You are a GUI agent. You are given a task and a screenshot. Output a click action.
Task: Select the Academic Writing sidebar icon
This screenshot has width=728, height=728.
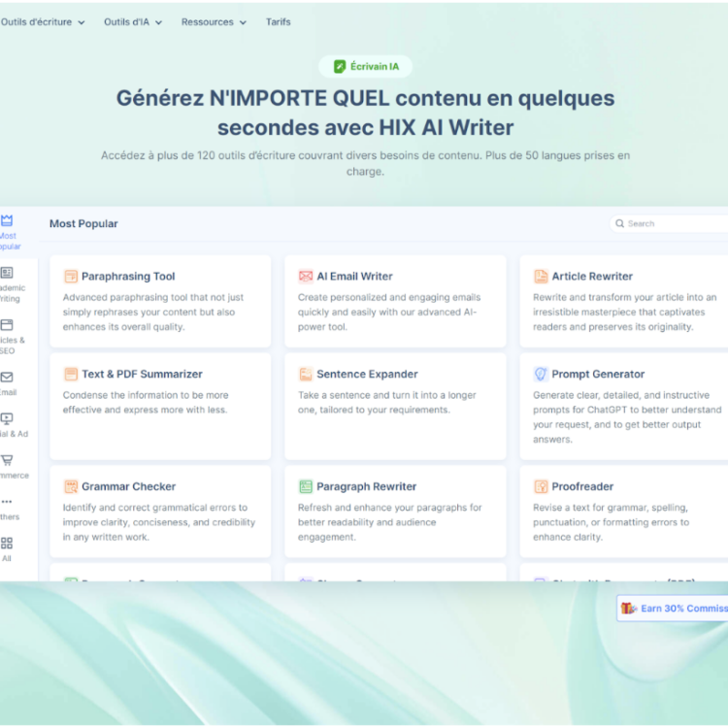point(7,273)
